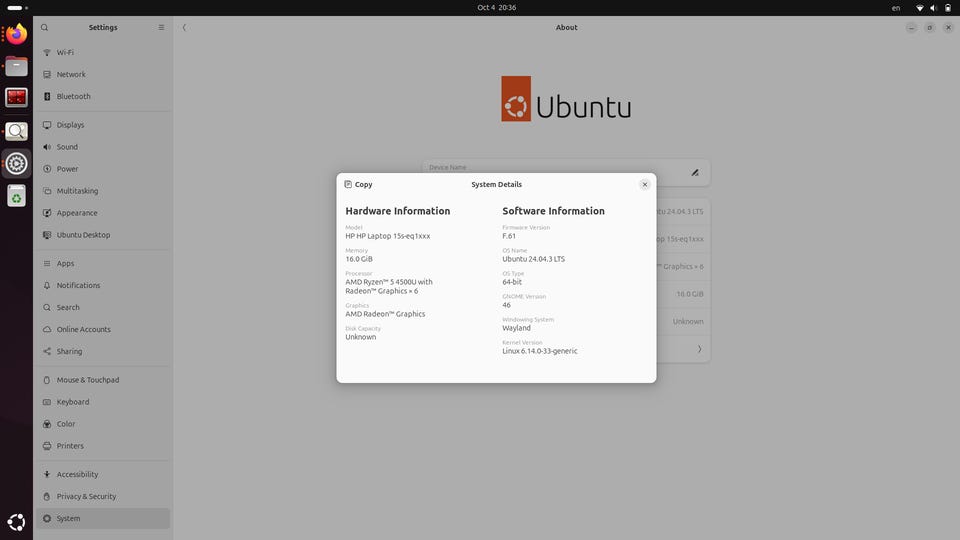Select Ubuntu Desktop settings
This screenshot has height=540, width=960.
pyautogui.click(x=103, y=235)
